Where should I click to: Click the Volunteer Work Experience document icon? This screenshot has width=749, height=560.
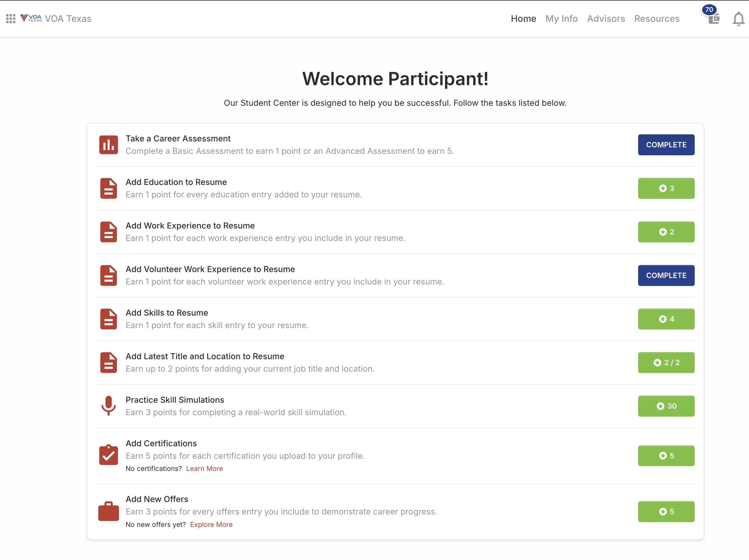[108, 275]
